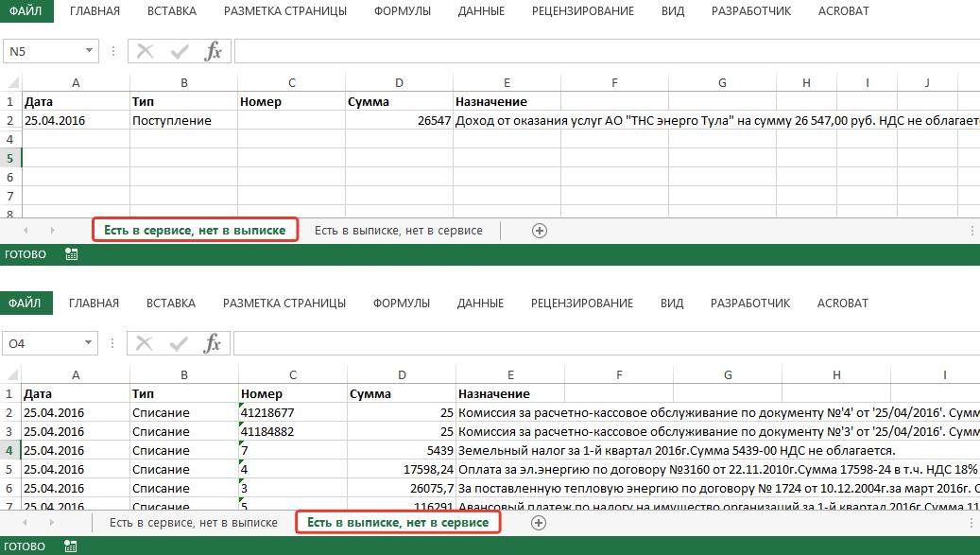Switch to ВИД ribbon tab in lower window
980x555 pixels.
click(672, 304)
